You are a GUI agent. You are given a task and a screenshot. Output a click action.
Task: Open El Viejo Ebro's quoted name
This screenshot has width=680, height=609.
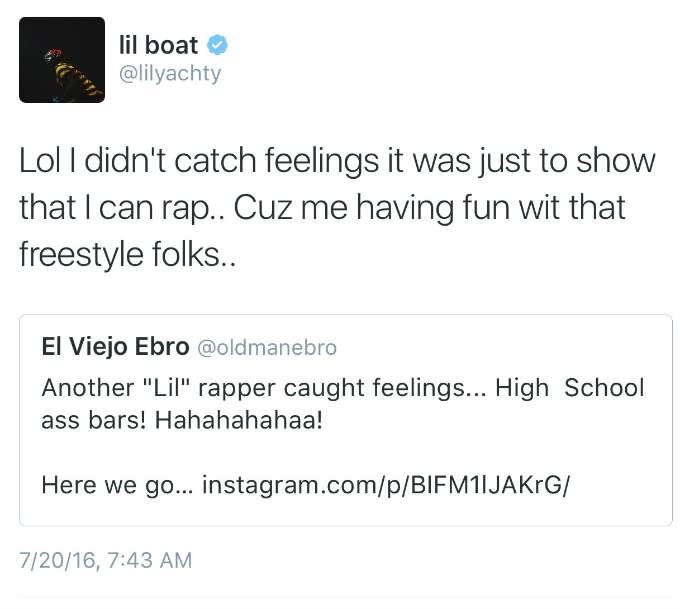pyautogui.click(x=115, y=347)
